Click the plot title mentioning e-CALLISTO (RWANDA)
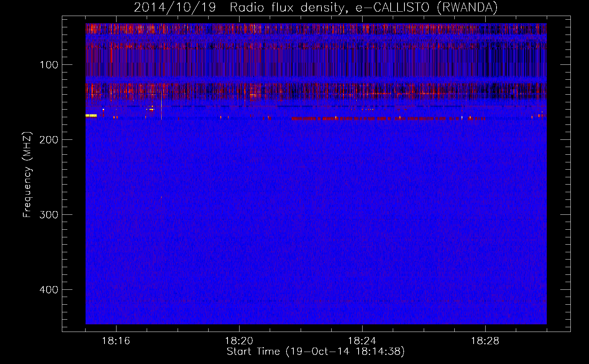 click(316, 7)
